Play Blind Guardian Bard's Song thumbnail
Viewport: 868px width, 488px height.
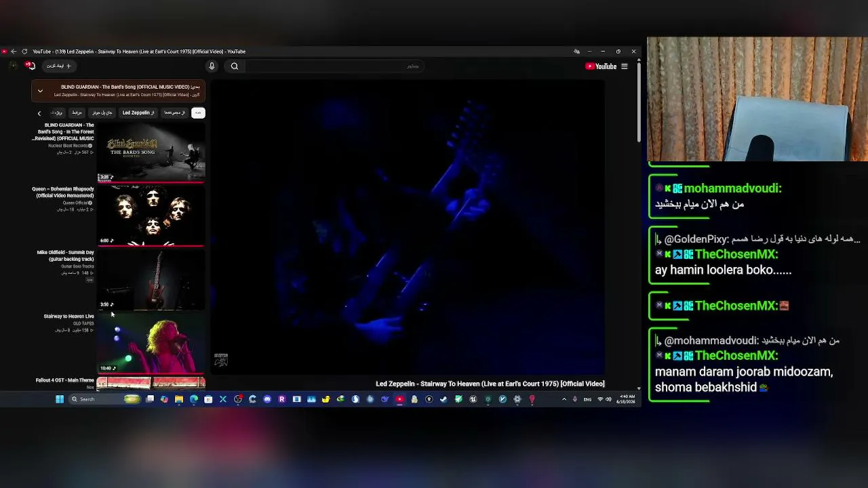pos(151,152)
